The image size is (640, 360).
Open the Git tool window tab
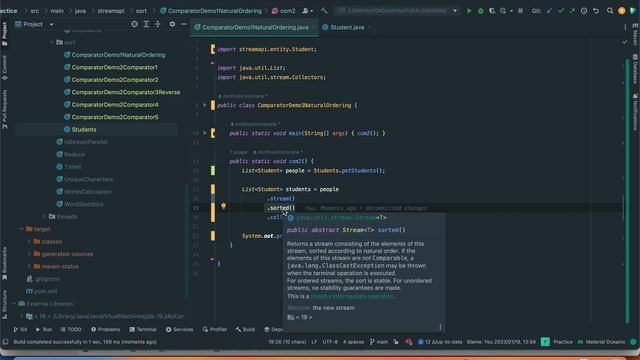(x=20, y=329)
